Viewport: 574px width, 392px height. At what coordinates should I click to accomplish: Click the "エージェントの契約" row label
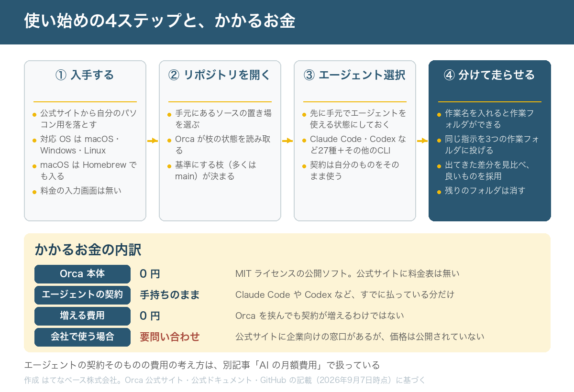(82, 295)
